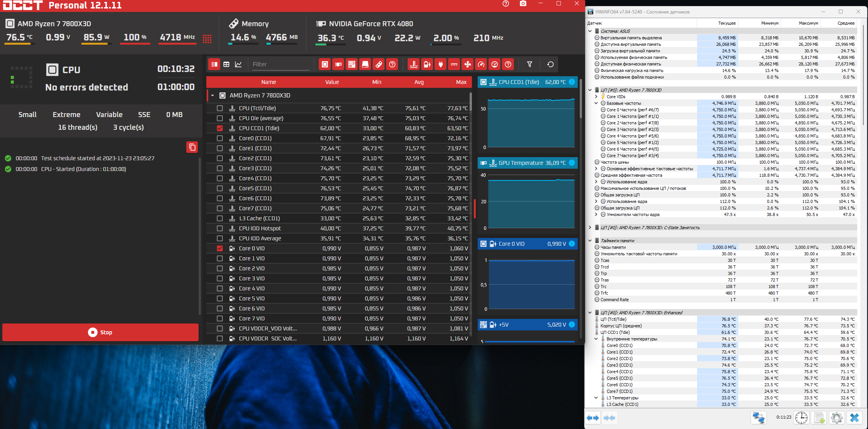This screenshot has height=429, width=868.
Task: Switch to the graph view icon
Action: point(239,64)
